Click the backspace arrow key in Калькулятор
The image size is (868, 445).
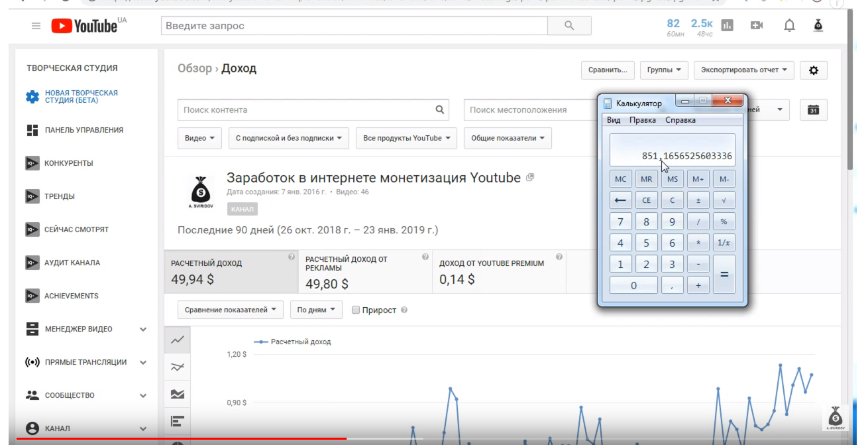pos(620,200)
